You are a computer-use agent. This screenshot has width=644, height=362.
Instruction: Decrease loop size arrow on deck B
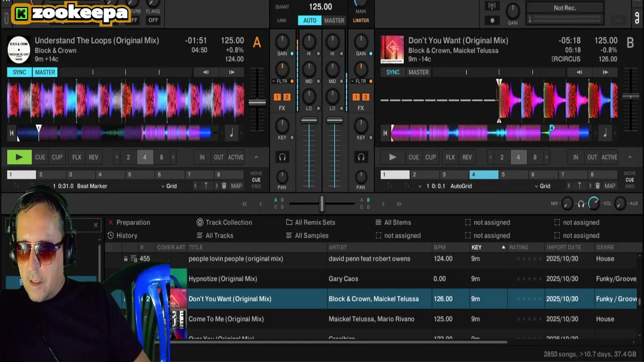click(x=491, y=157)
